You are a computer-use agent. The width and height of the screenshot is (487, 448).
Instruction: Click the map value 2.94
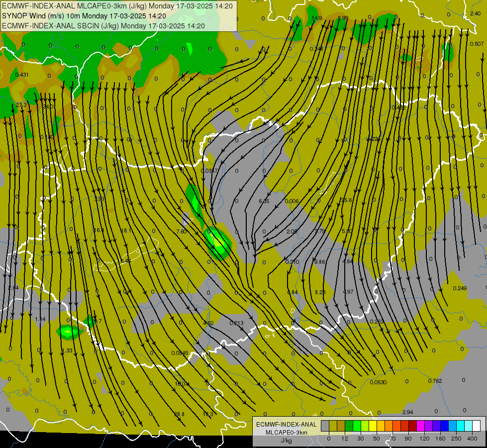point(407,412)
